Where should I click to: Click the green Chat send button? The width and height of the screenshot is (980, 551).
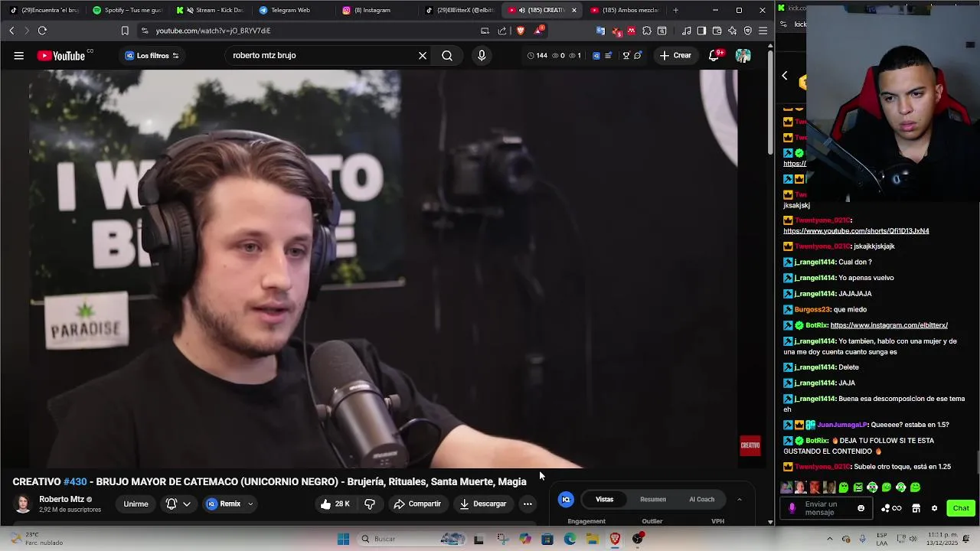(x=961, y=508)
